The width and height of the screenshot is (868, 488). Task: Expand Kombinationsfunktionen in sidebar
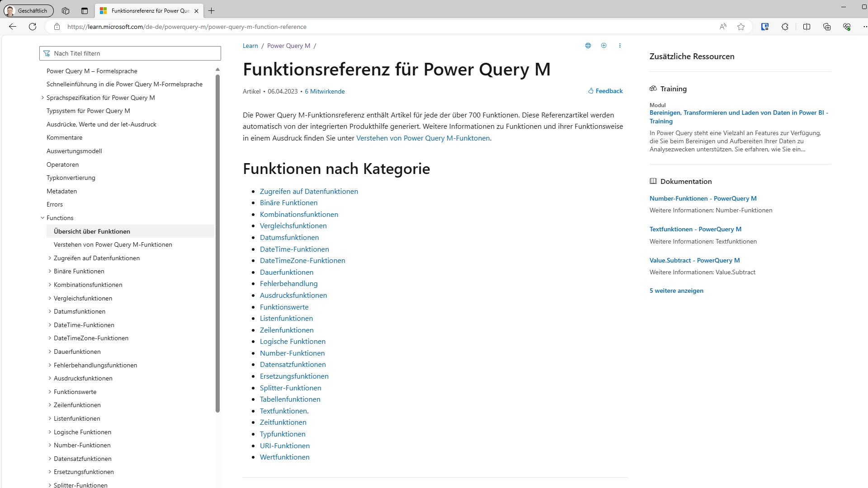50,285
